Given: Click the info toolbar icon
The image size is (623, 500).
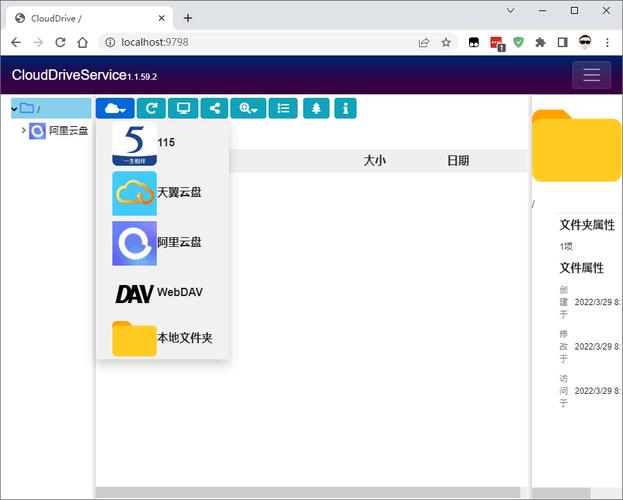Looking at the screenshot, I should (346, 108).
